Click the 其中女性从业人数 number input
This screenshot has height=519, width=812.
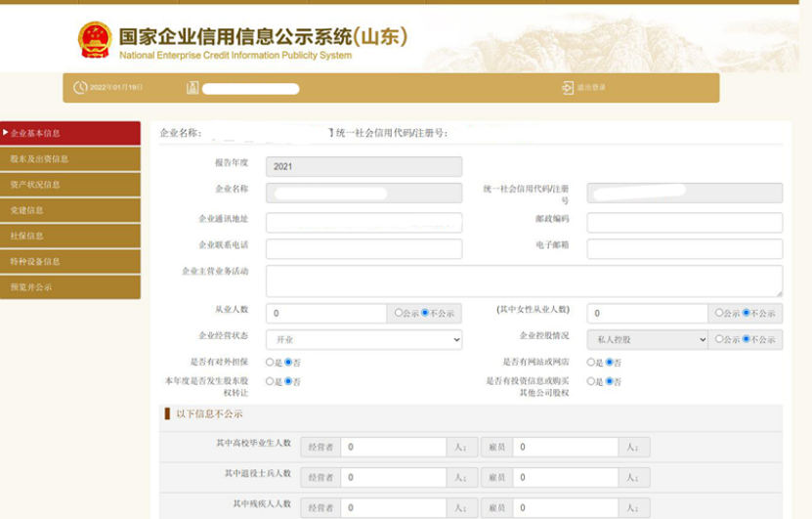pyautogui.click(x=647, y=314)
